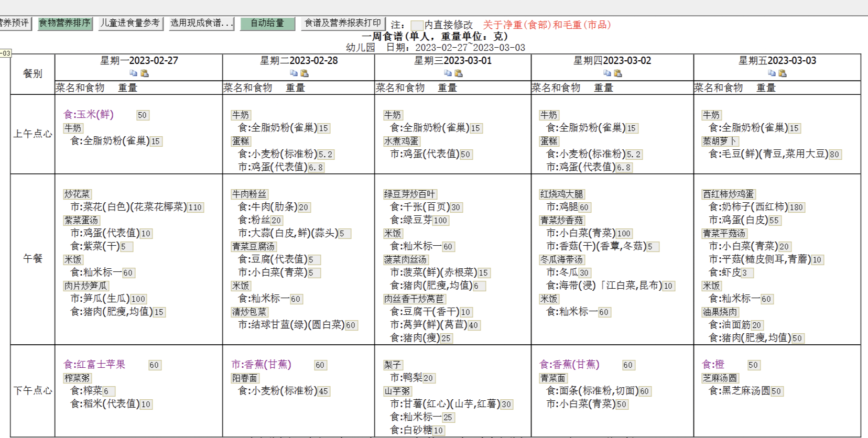The image size is (868, 438).
Task: Edit the 45 weight field for 阳春面 小麦粉
Action: (x=324, y=391)
